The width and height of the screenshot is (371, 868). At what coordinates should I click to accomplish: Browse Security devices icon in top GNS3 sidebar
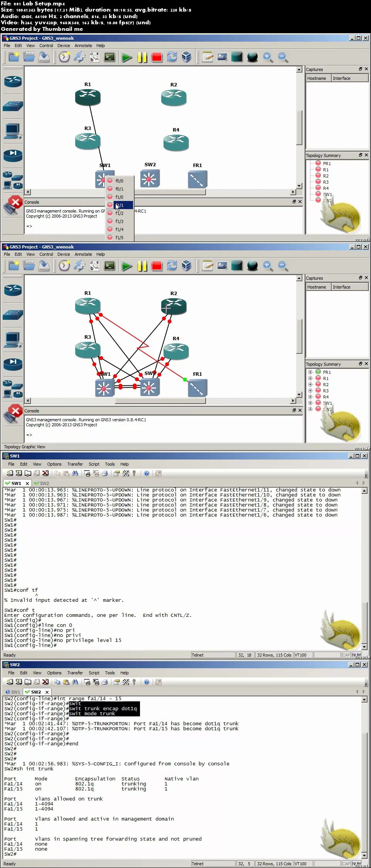click(x=13, y=155)
